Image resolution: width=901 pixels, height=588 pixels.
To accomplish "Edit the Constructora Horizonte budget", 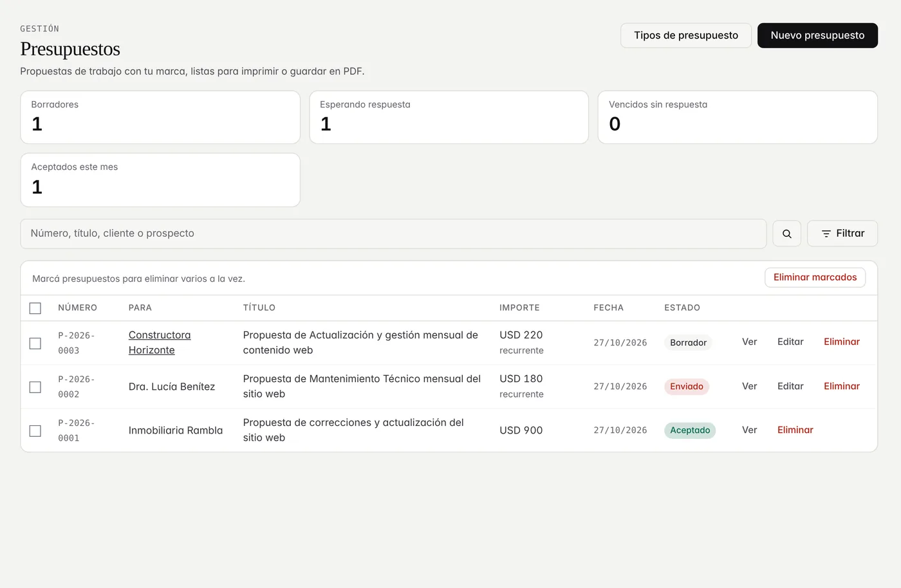I will click(x=790, y=342).
